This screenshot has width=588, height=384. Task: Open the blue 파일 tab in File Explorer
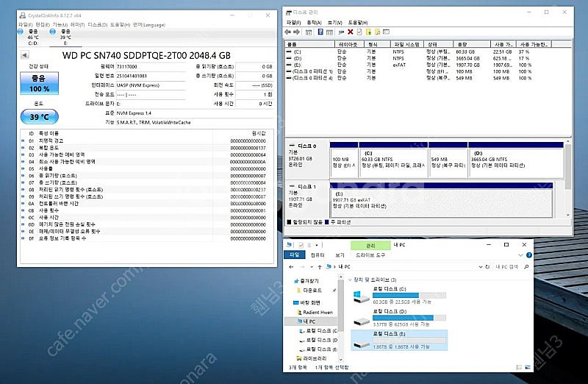point(295,255)
